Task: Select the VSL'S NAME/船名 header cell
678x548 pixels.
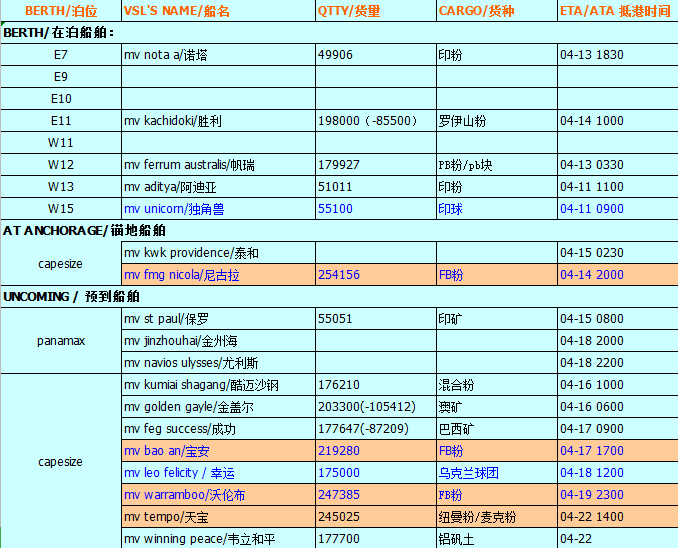Action: [218, 10]
